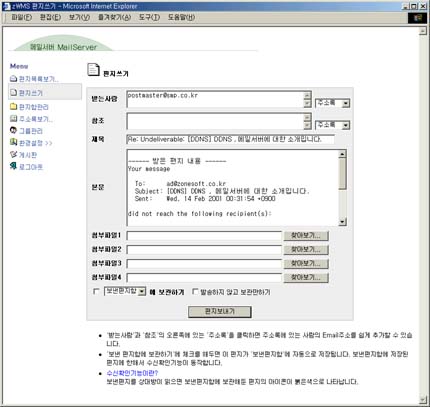430x407 pixels.
Task: Check the save without sending (발송하지 않고 보관만하기) box
Action: pos(195,292)
